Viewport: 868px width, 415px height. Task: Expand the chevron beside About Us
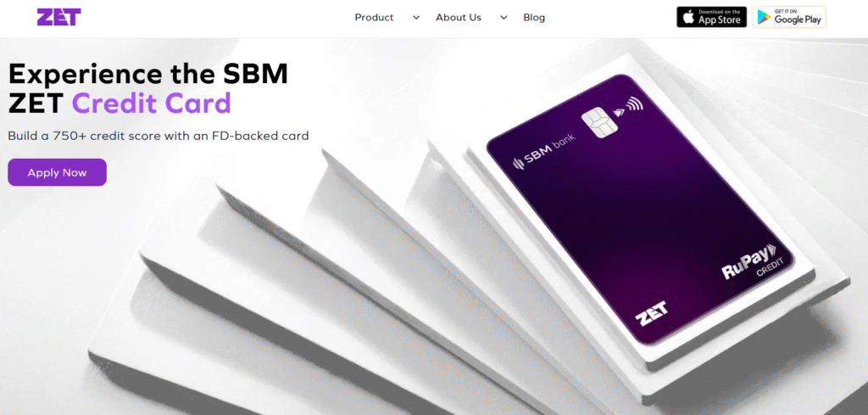point(504,18)
